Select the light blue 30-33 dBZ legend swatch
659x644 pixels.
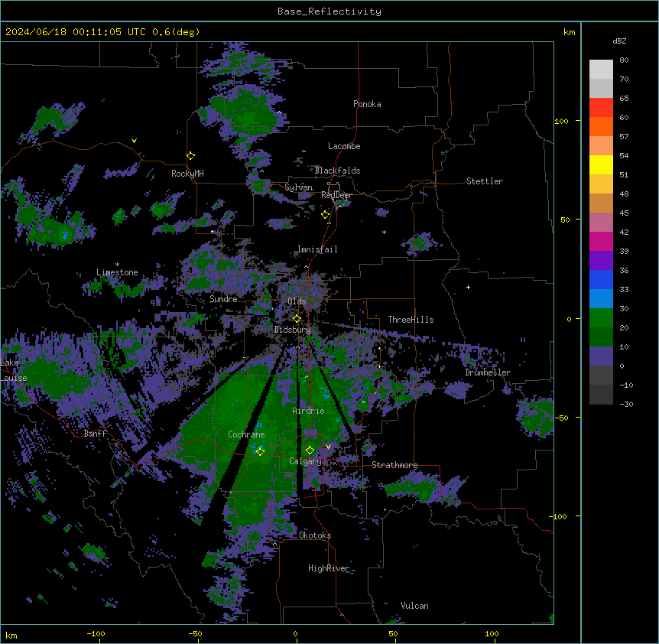(x=601, y=299)
